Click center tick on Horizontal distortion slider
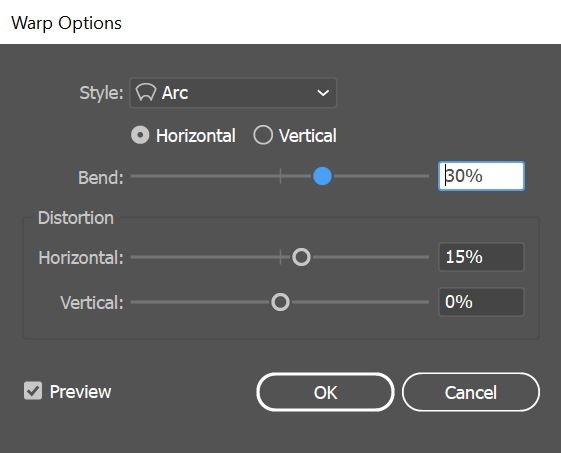The width and height of the screenshot is (561, 453). (280, 257)
